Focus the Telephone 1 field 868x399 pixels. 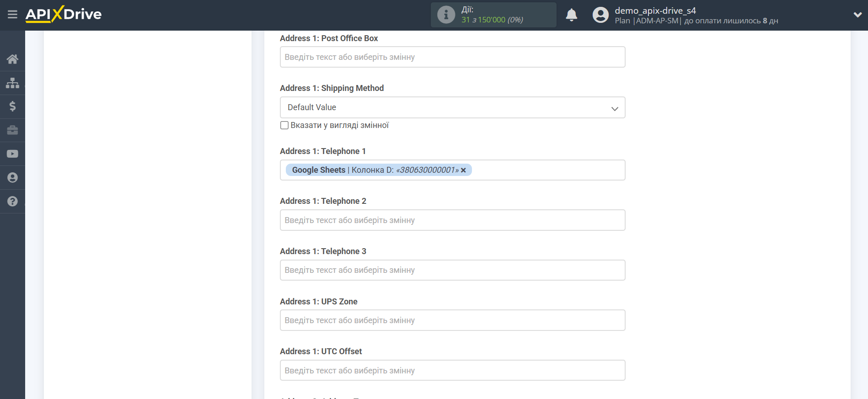point(452,170)
